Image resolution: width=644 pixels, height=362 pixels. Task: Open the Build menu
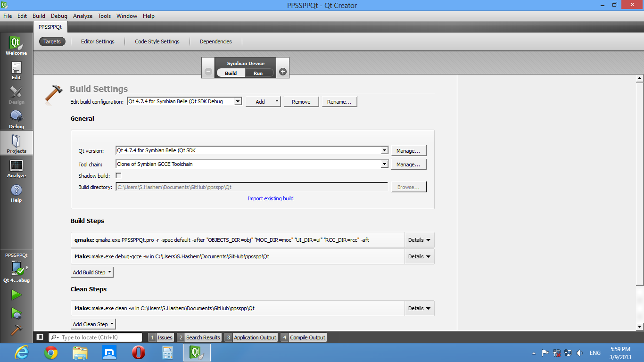(x=39, y=16)
